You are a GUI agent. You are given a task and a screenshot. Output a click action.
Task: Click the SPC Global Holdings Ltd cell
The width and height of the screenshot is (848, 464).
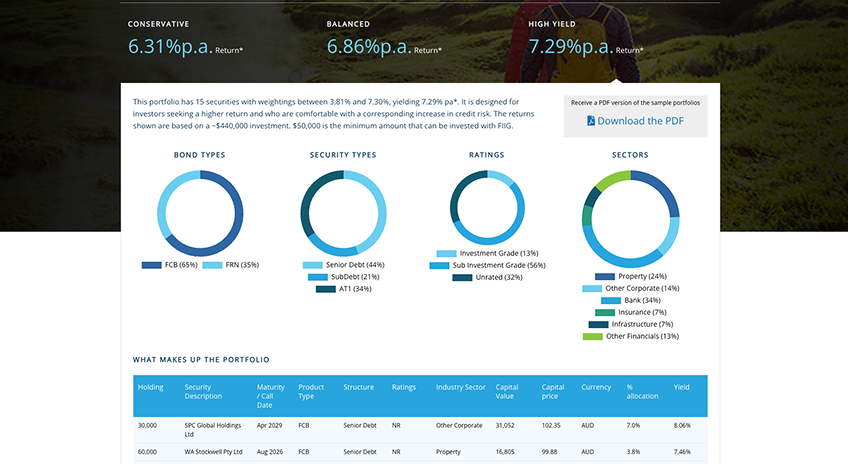[213, 429]
